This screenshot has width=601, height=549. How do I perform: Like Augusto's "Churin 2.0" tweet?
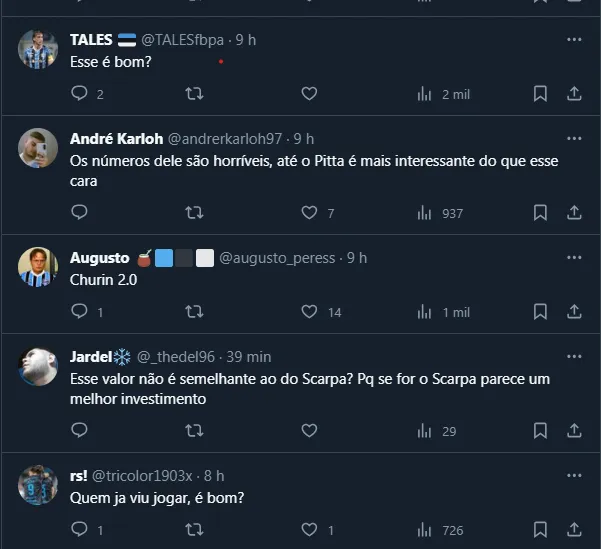(310, 312)
